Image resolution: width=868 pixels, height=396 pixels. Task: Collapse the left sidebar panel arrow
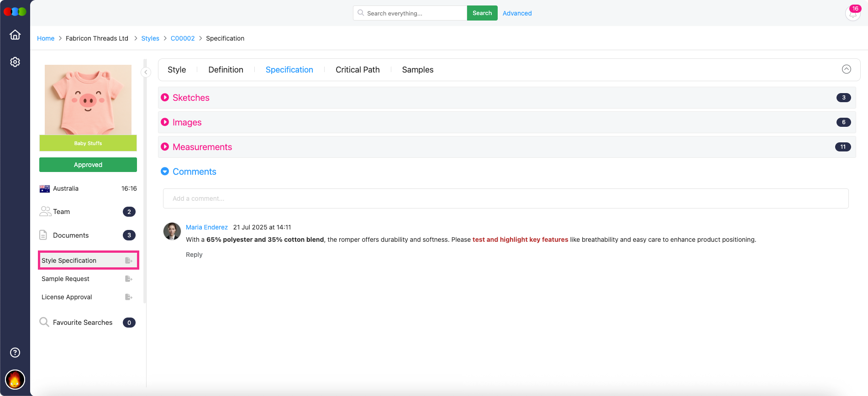146,72
